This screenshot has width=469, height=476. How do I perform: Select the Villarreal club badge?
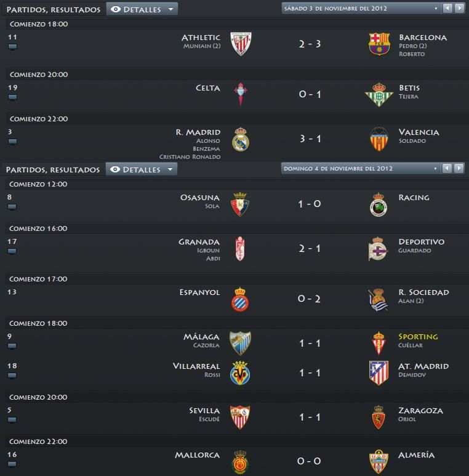tap(240, 373)
